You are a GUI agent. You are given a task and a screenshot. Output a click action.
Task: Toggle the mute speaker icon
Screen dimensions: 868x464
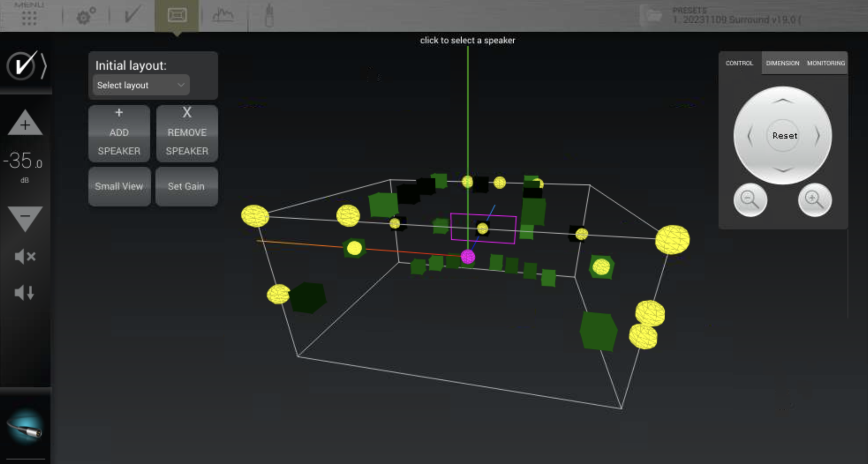coord(25,257)
